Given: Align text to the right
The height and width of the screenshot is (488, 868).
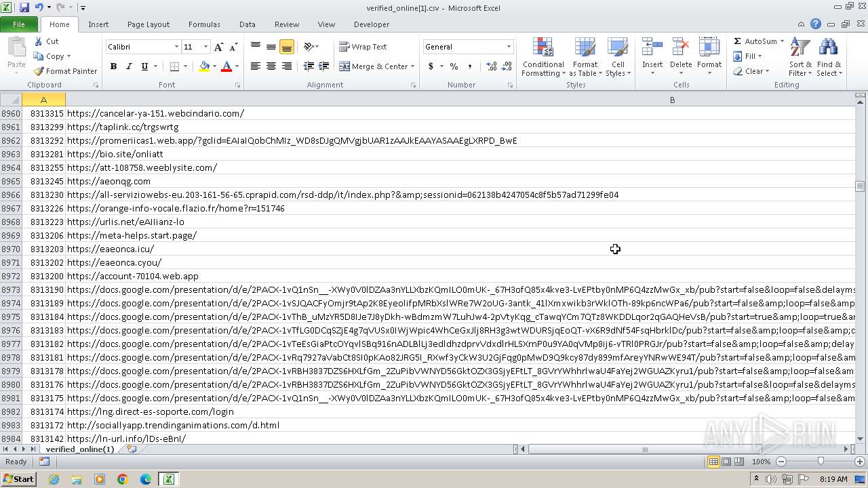Looking at the screenshot, I should click(287, 66).
